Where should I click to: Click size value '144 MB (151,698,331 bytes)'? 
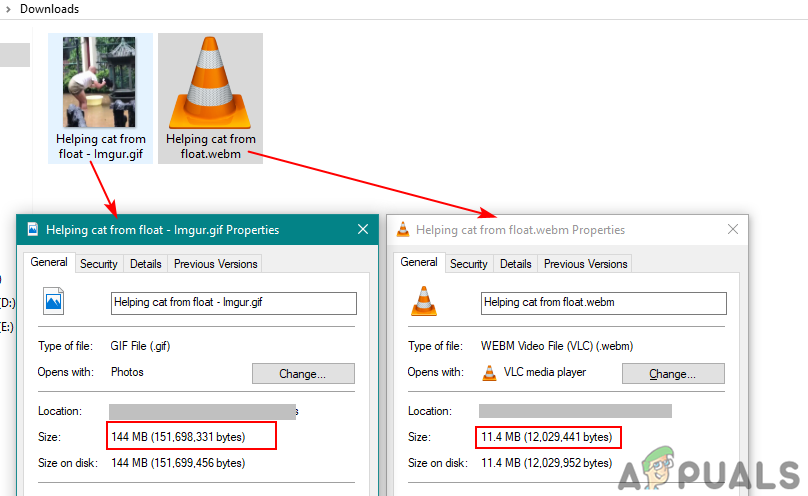pos(178,437)
